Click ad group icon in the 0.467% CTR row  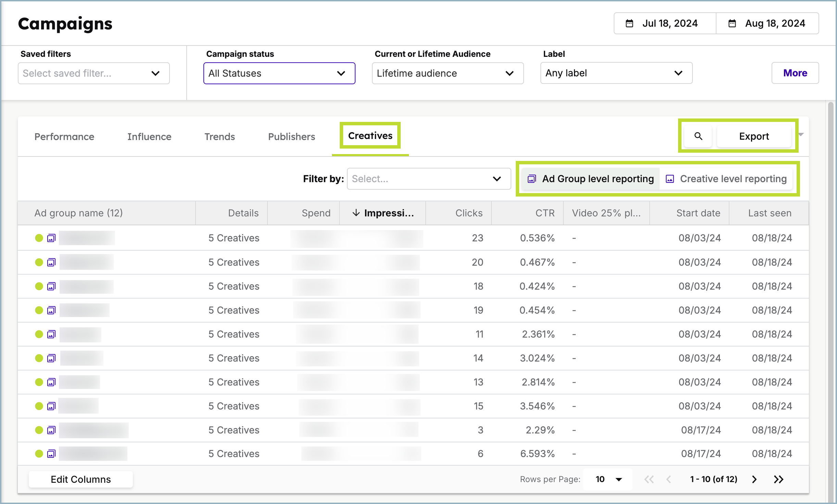(51, 262)
